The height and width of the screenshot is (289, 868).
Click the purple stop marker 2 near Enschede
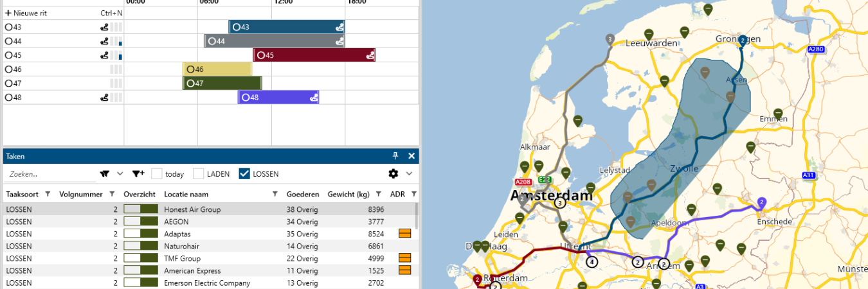(x=761, y=202)
